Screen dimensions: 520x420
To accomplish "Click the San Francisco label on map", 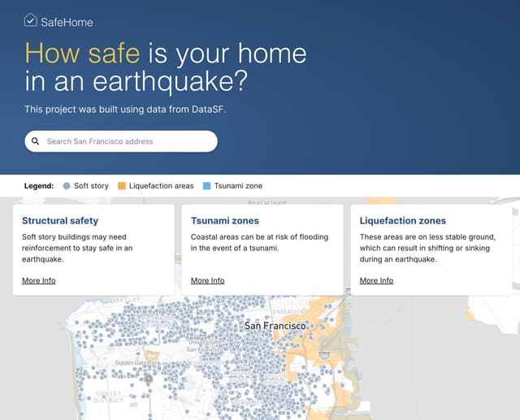I will point(275,326).
